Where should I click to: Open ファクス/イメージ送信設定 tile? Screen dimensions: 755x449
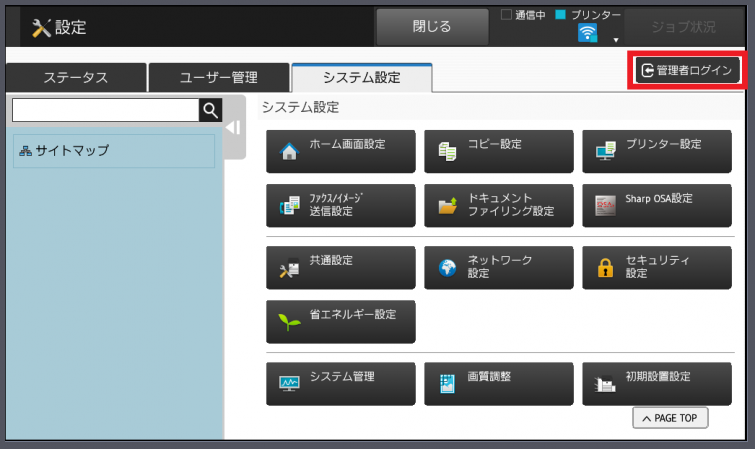[340, 205]
